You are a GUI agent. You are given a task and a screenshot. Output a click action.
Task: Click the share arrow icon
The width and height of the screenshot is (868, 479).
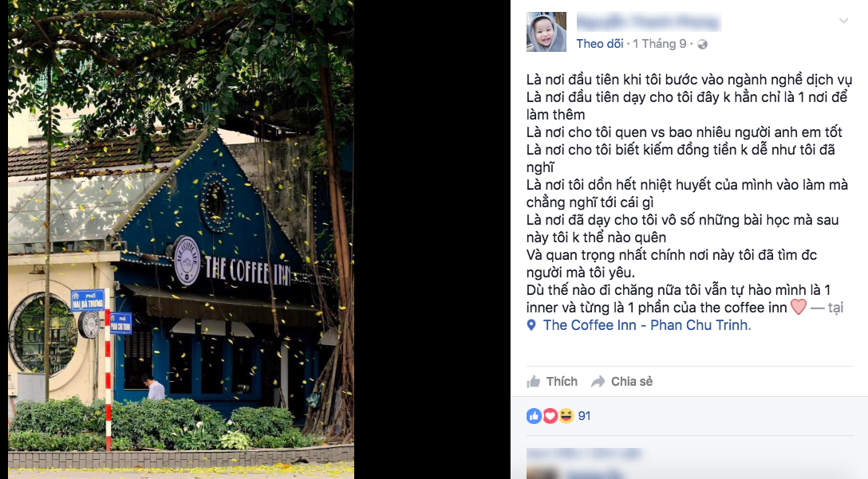[598, 382]
